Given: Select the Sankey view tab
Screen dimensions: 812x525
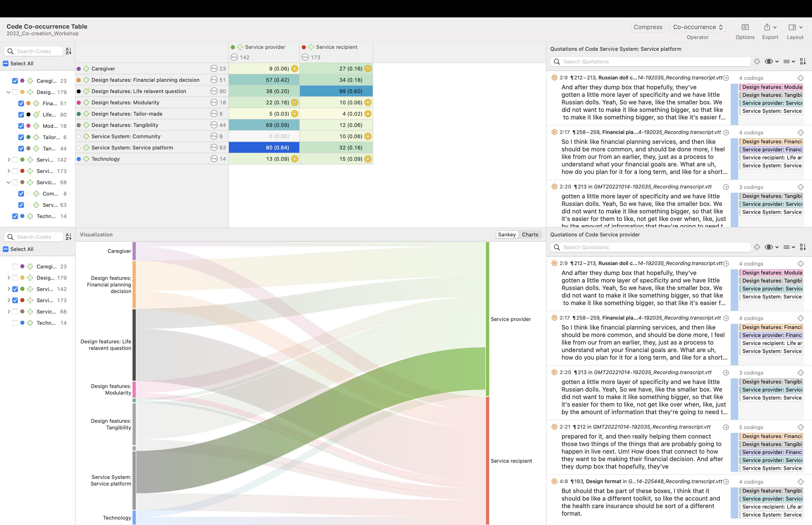Looking at the screenshot, I should pos(507,235).
